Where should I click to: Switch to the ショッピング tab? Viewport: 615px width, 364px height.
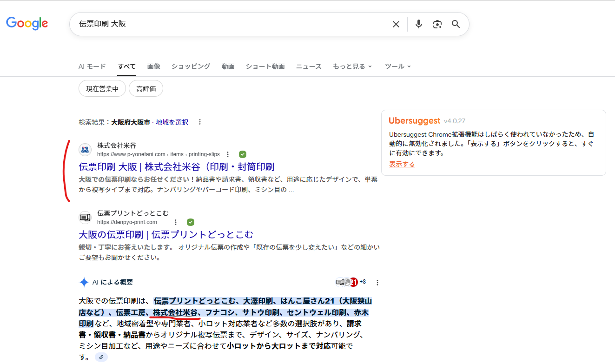[x=191, y=66]
